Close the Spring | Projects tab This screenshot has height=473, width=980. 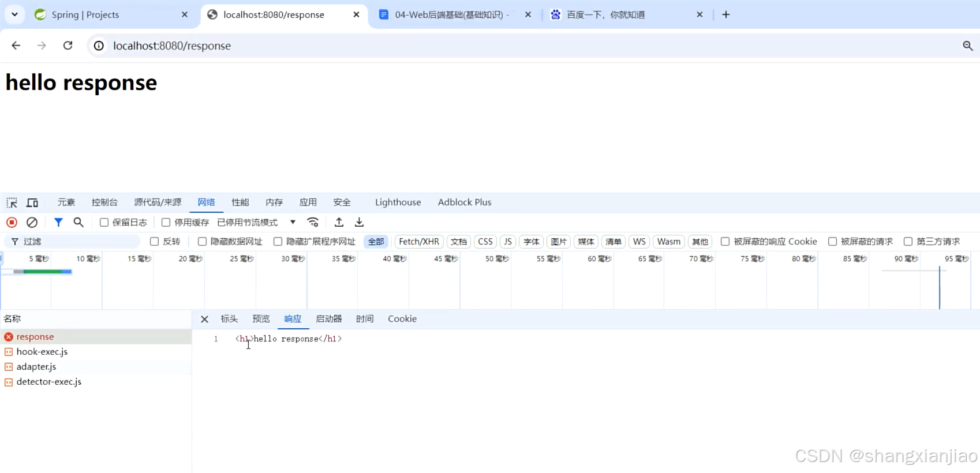coord(185,14)
